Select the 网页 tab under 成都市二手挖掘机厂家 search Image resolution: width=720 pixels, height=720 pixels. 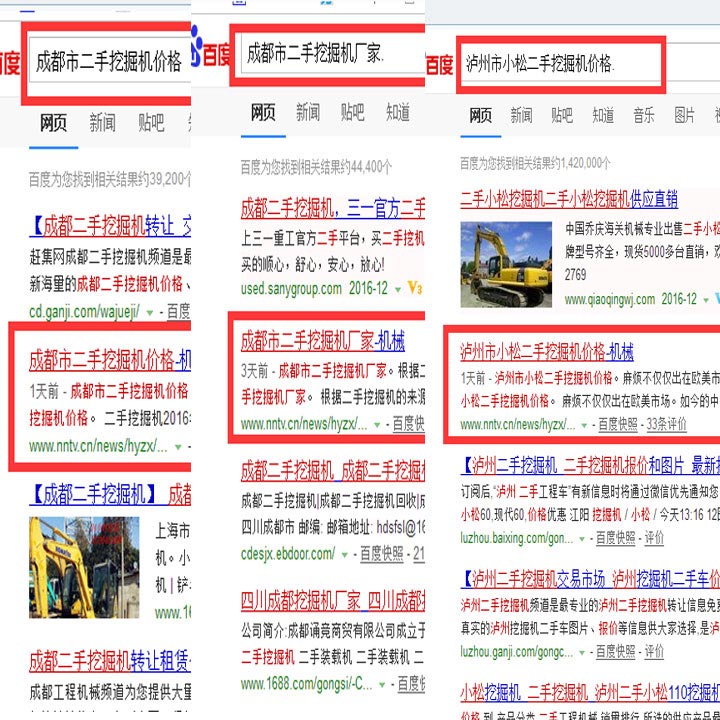click(263, 112)
